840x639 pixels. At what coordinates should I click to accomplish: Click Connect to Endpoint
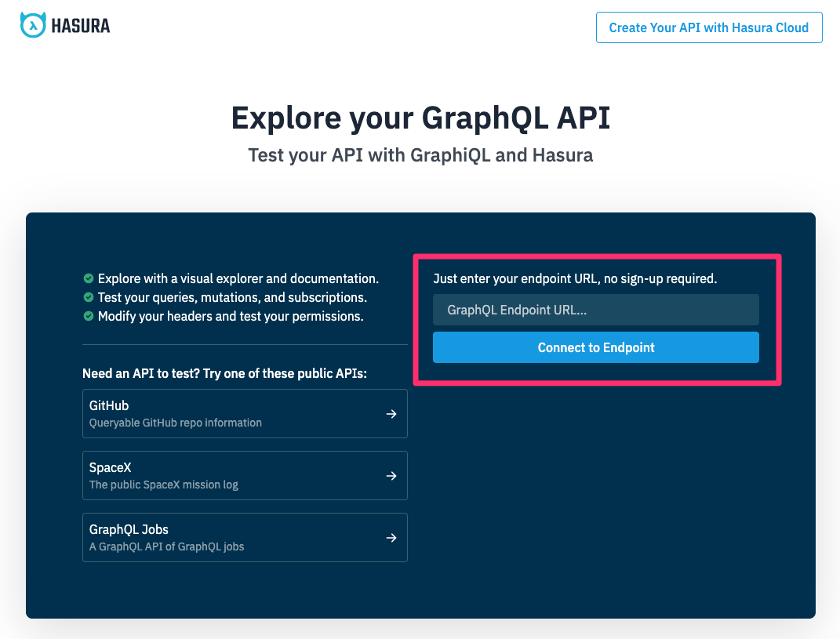point(595,347)
